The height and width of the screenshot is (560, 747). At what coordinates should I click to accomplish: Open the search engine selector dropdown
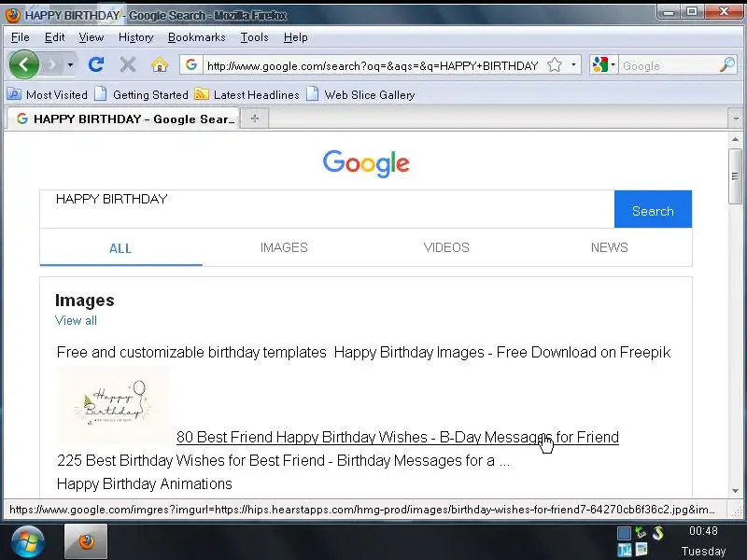coord(603,64)
